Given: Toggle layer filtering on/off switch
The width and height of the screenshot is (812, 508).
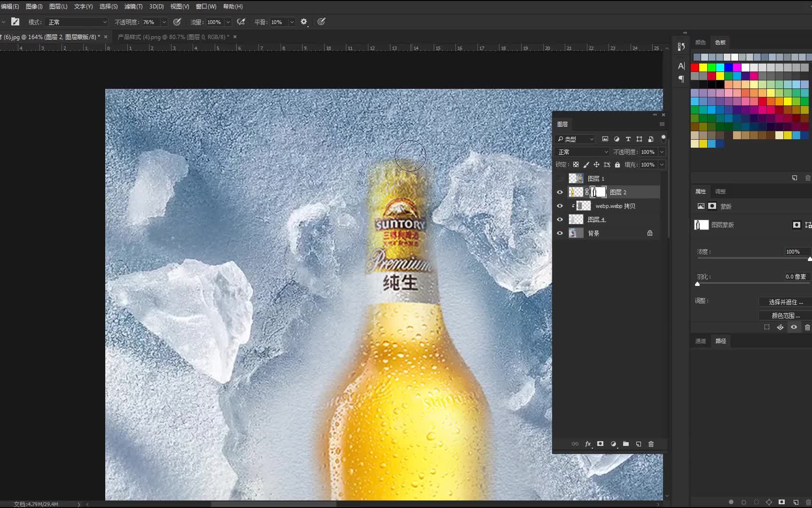Looking at the screenshot, I should tap(664, 138).
